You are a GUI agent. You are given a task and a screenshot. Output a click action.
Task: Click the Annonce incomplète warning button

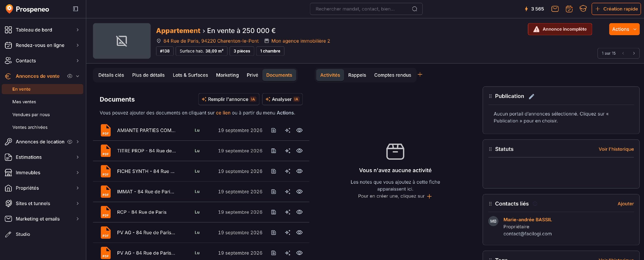point(560,29)
